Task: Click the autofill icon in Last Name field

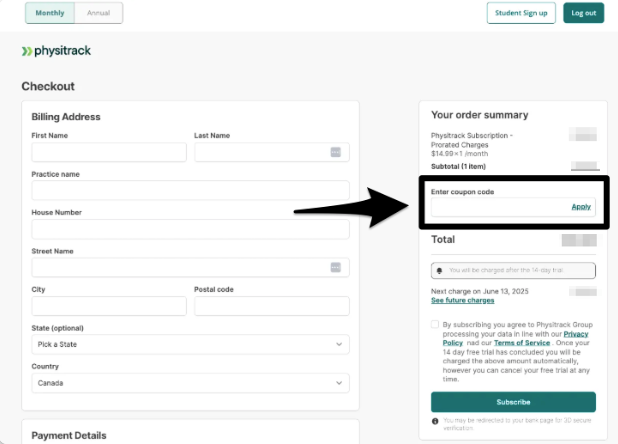Action: pyautogui.click(x=336, y=152)
